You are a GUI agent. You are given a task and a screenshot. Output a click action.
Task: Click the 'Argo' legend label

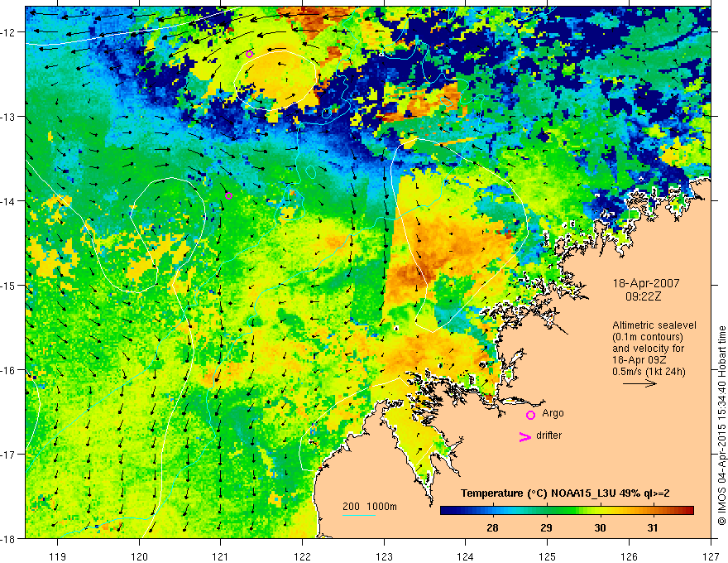tap(553, 413)
